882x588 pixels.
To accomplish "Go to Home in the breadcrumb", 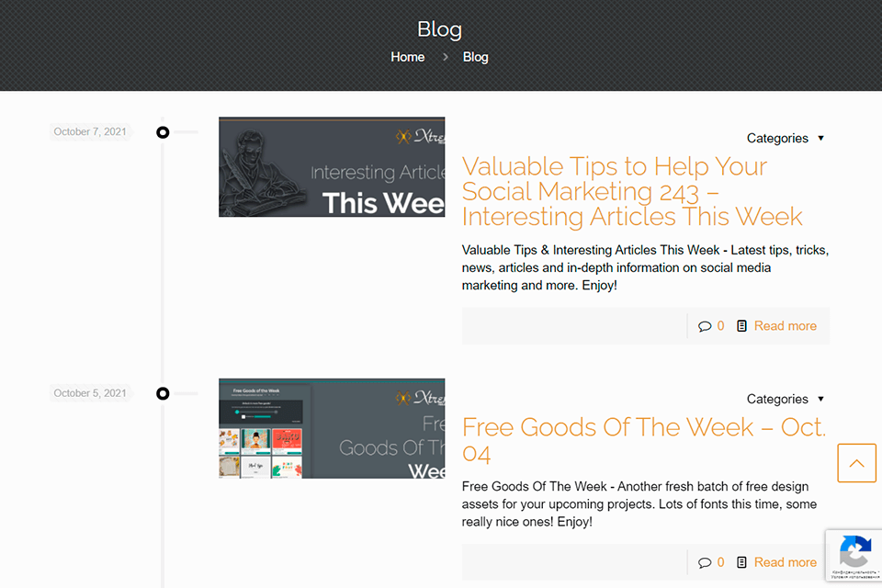I will tap(407, 57).
